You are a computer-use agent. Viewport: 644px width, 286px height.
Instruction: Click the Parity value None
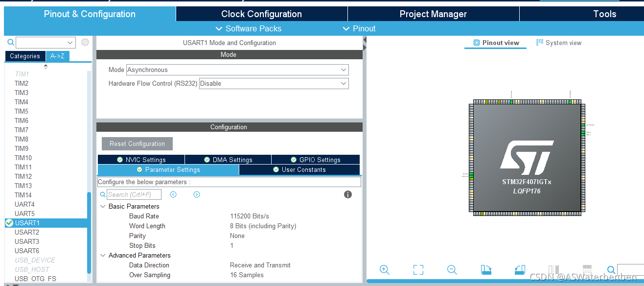pyautogui.click(x=237, y=236)
